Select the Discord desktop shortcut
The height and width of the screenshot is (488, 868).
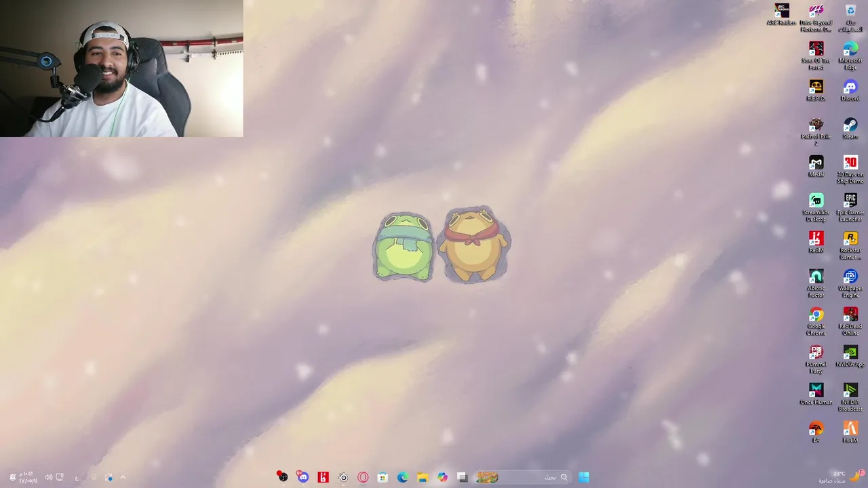[850, 90]
